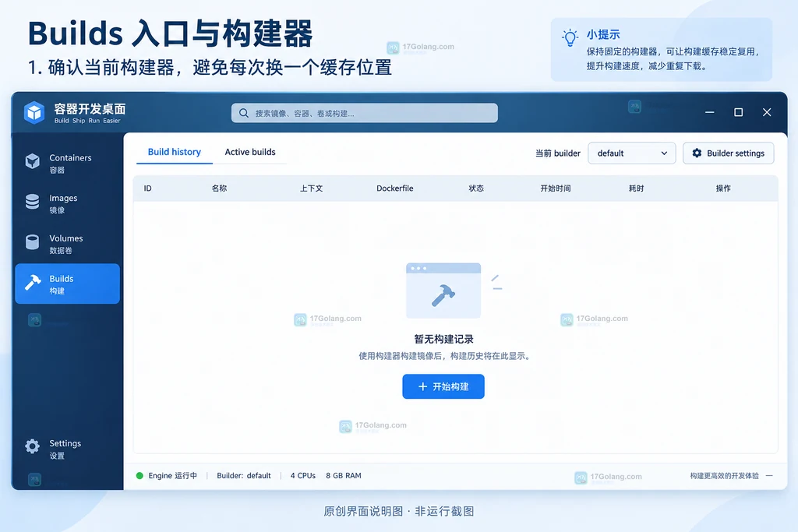
Task: Click Engine 运行中 status text
Action: point(172,476)
